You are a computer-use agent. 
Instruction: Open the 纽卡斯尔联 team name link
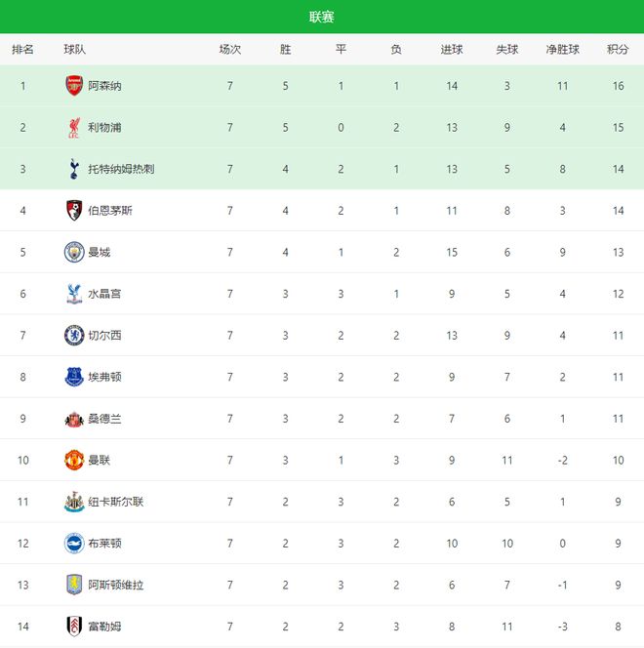pos(115,502)
